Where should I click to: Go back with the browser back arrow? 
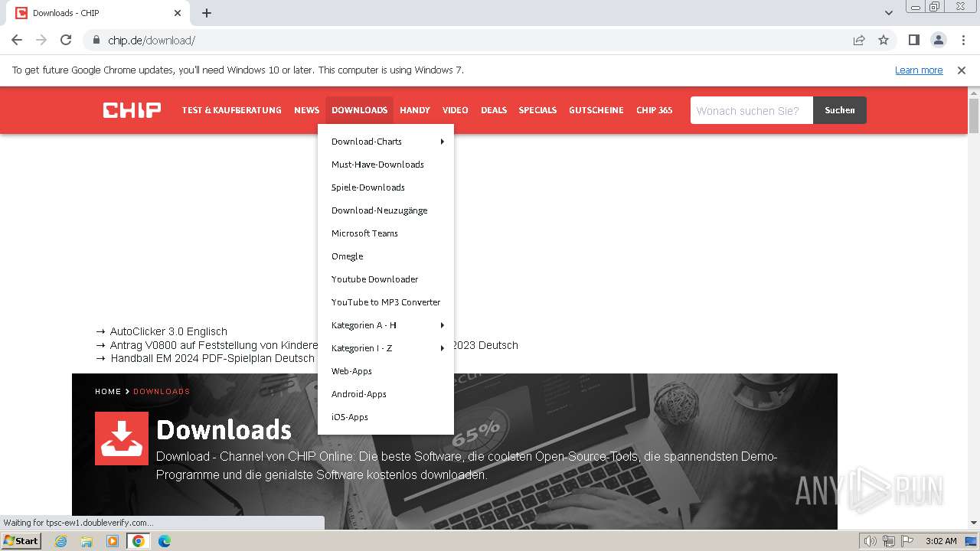pyautogui.click(x=17, y=40)
